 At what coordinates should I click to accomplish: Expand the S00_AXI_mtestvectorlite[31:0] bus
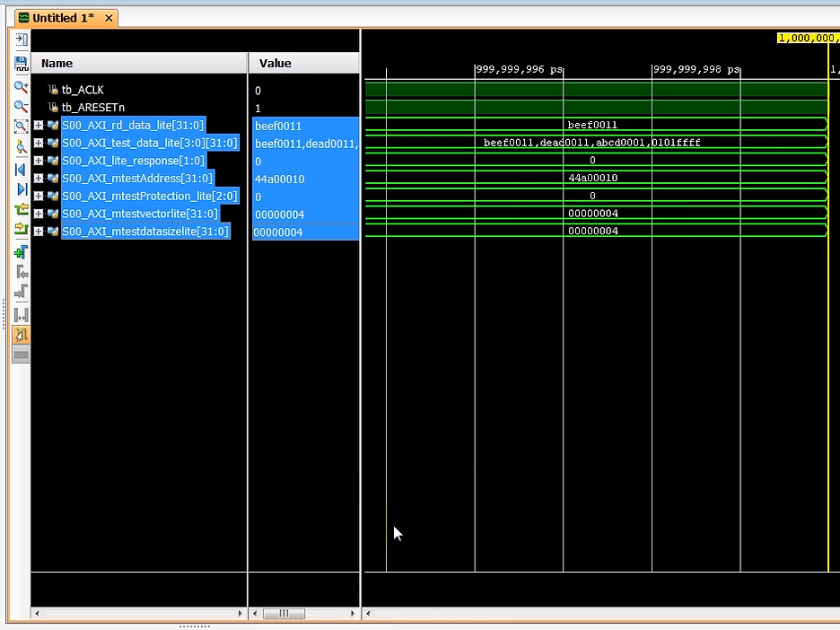point(39,214)
